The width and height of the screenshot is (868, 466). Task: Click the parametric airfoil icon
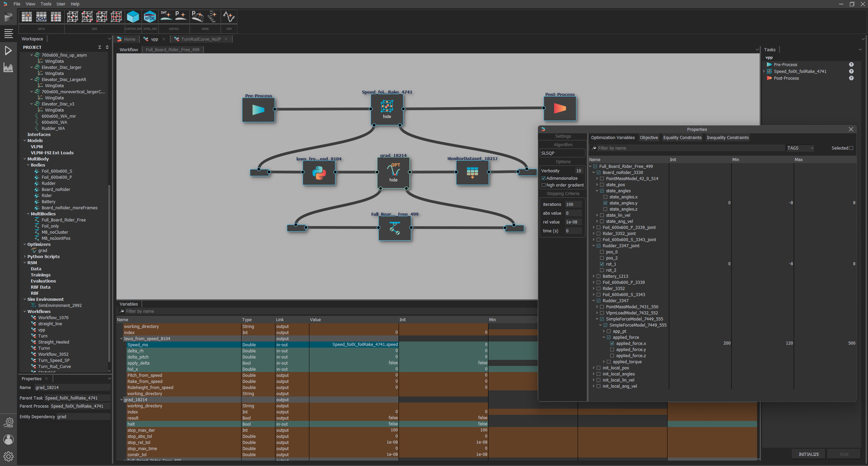[x=180, y=16]
